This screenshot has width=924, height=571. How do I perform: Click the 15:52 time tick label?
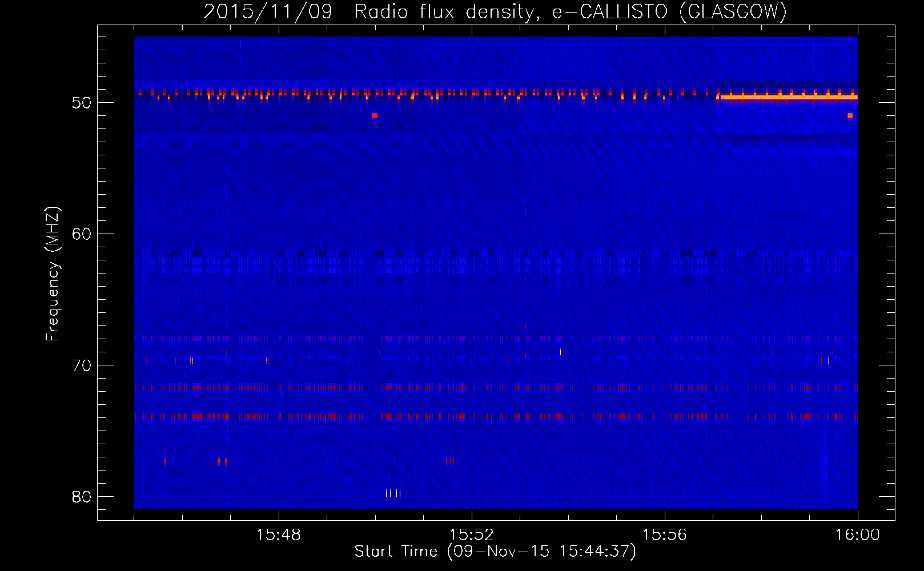472,535
